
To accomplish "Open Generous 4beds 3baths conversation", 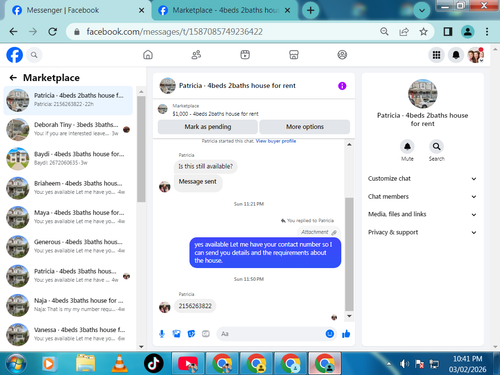I will coord(68,247).
